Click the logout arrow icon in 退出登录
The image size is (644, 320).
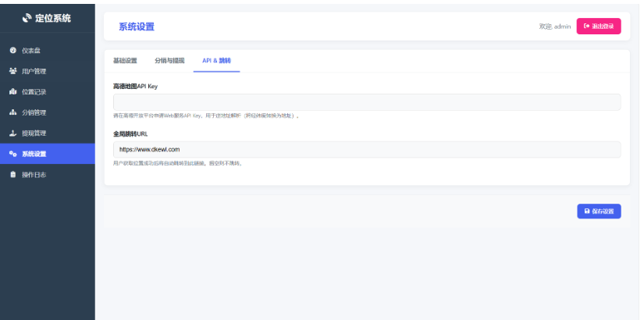[x=586, y=27]
